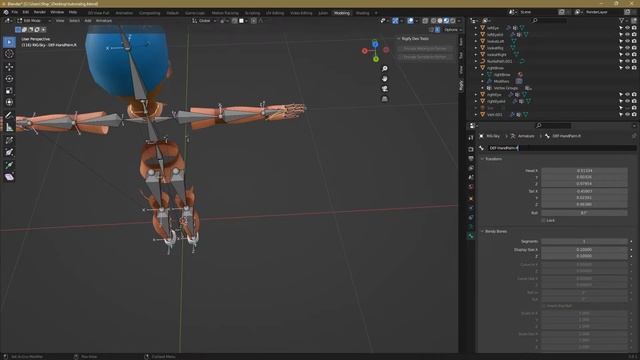This screenshot has height=360, width=640.
Task: Open the Edit Mode dropdown
Action: click(34, 20)
